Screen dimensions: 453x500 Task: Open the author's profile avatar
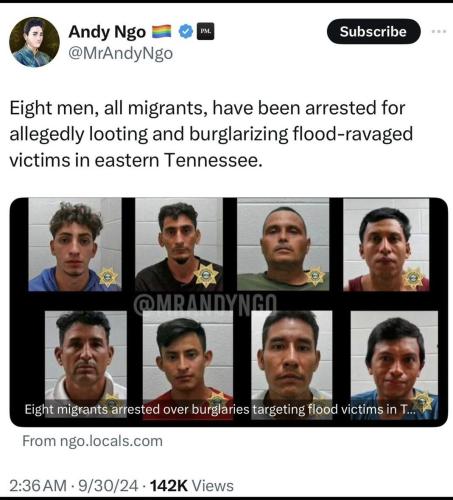(x=34, y=42)
